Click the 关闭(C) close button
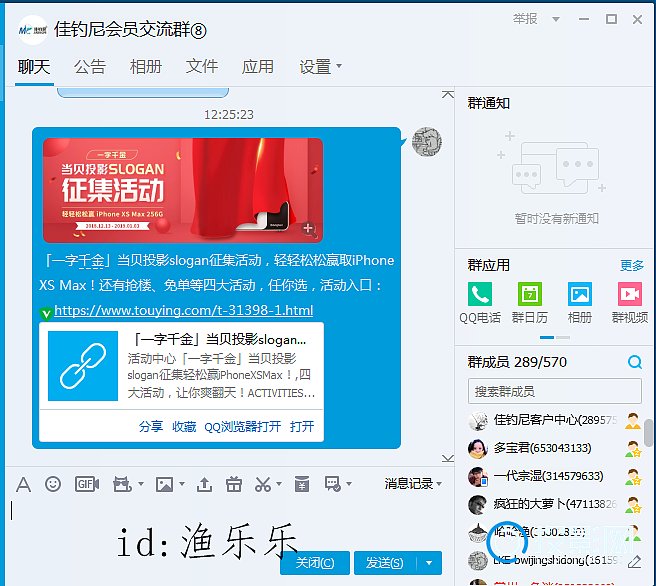 (315, 563)
